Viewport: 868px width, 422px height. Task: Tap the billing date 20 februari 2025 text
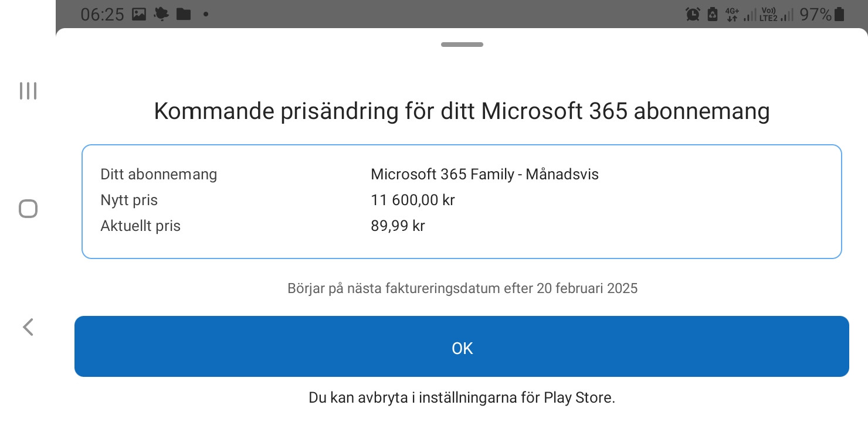point(587,288)
